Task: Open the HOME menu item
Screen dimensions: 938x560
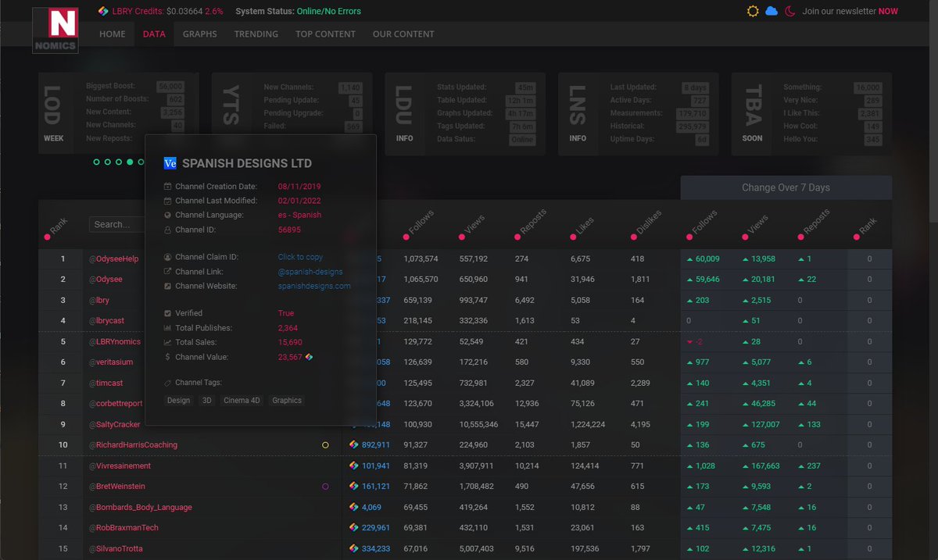Action: click(x=113, y=34)
